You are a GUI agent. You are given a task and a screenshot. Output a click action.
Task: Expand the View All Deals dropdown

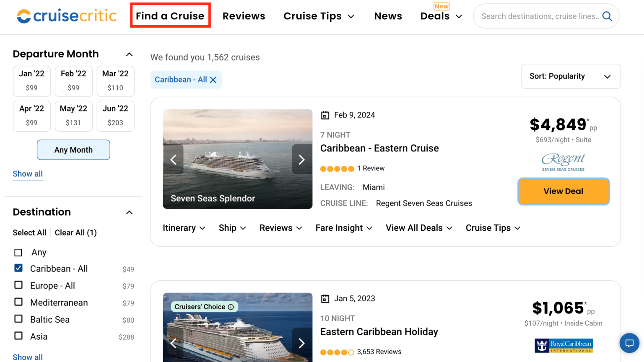tap(419, 228)
